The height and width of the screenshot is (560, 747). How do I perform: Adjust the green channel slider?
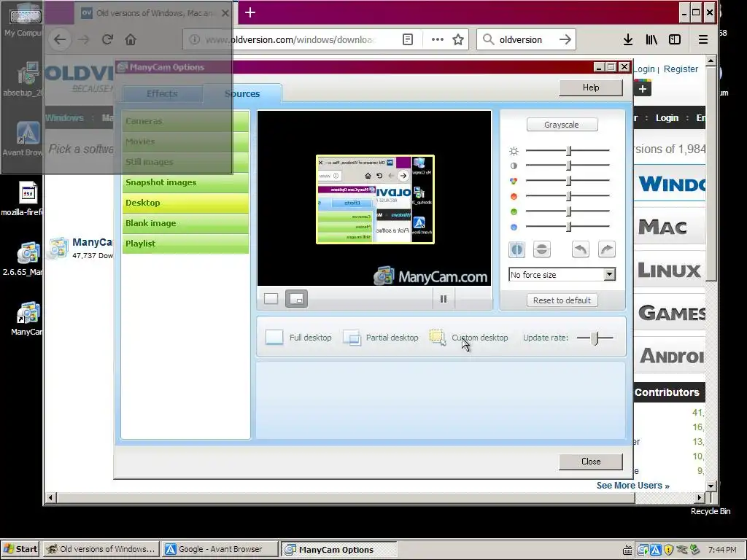(568, 211)
